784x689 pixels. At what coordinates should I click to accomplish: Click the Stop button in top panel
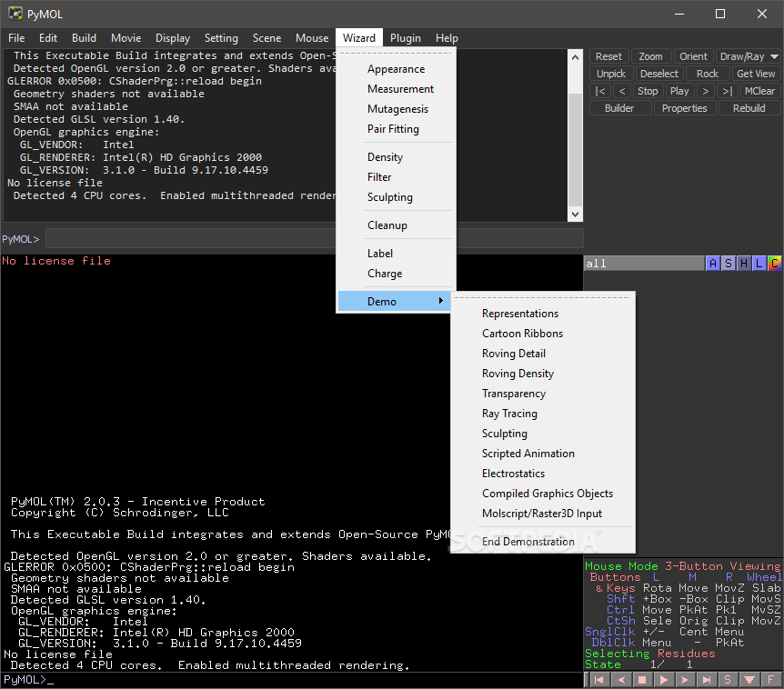pos(648,91)
